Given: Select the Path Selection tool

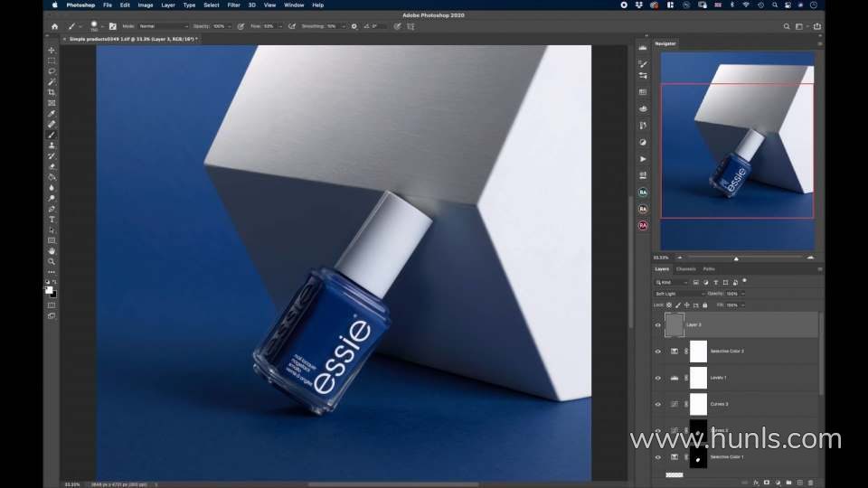Looking at the screenshot, I should point(52,230).
